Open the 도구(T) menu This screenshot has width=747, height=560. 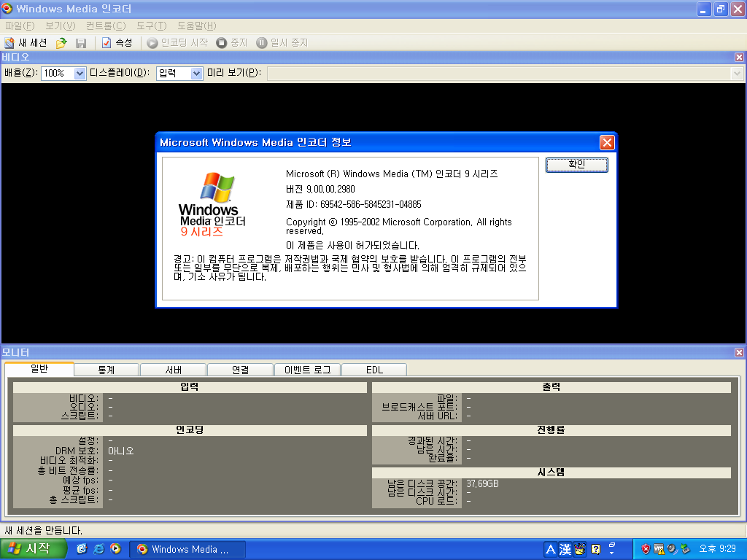click(152, 26)
